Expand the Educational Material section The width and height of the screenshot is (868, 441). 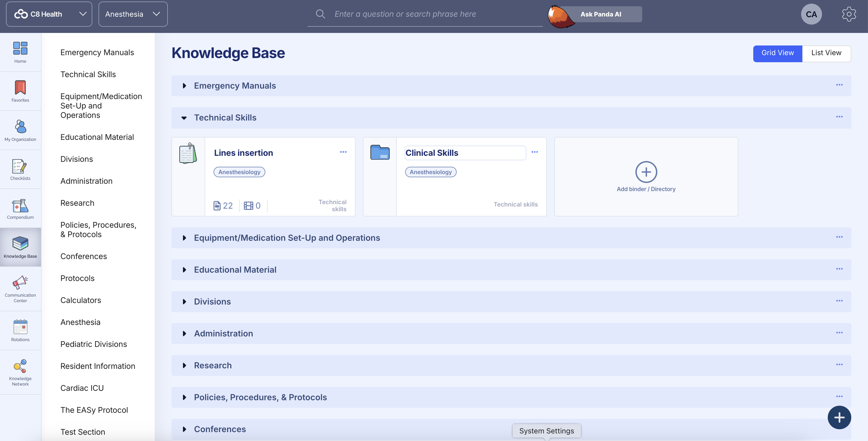(184, 270)
